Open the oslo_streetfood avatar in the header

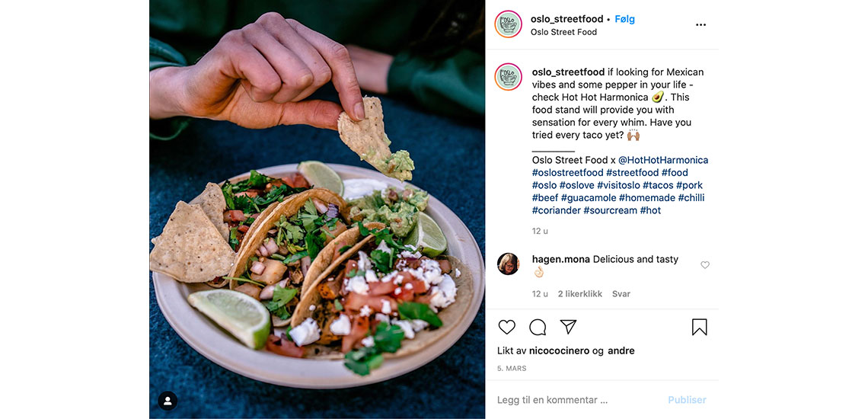click(508, 24)
